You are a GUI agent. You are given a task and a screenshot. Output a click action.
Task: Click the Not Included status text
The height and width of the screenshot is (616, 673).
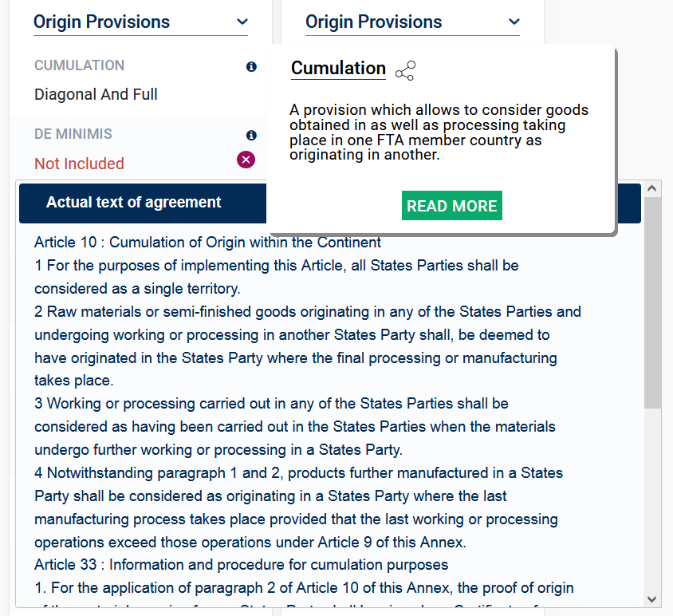pos(79,164)
